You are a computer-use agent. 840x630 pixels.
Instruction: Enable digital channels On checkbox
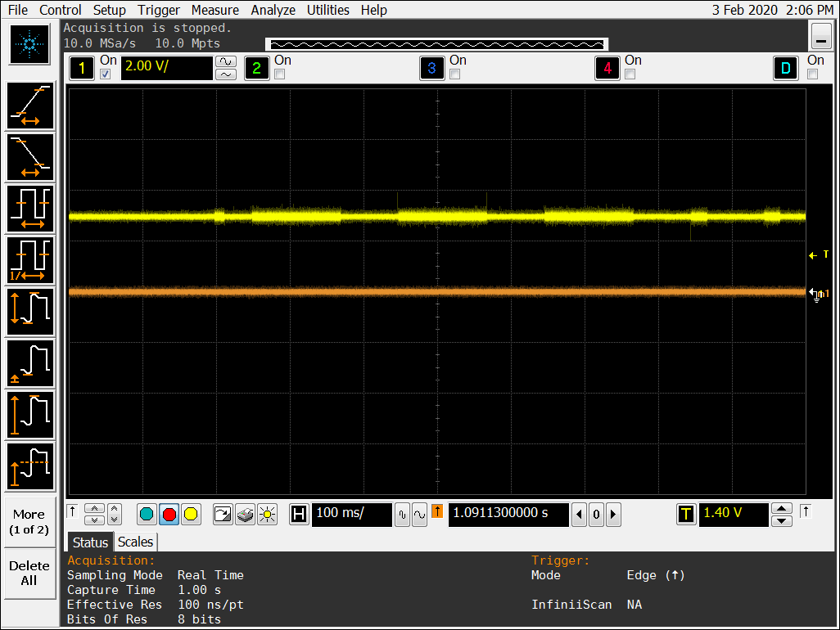pyautogui.click(x=813, y=74)
